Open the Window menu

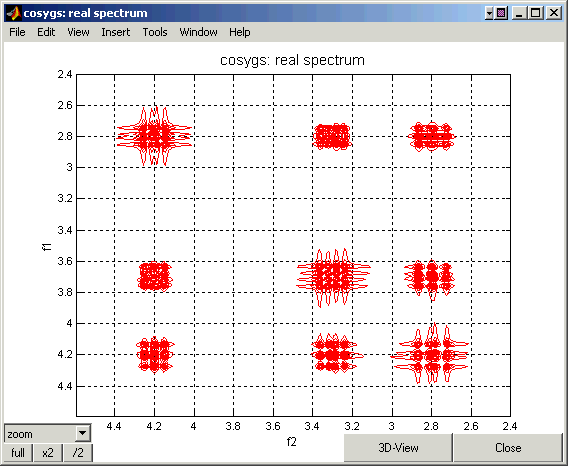pyautogui.click(x=199, y=32)
